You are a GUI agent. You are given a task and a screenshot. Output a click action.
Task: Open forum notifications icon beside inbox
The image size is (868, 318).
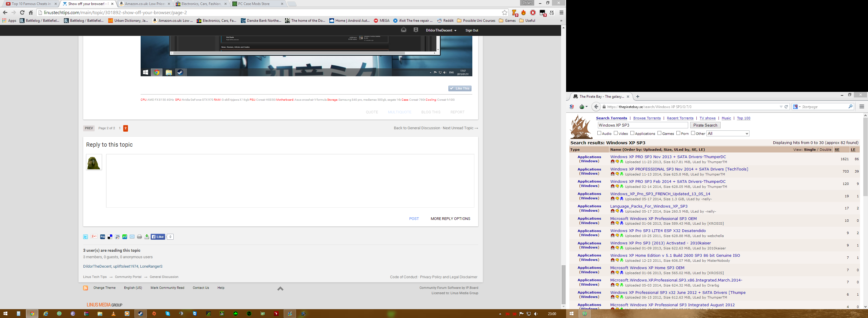[x=416, y=30]
